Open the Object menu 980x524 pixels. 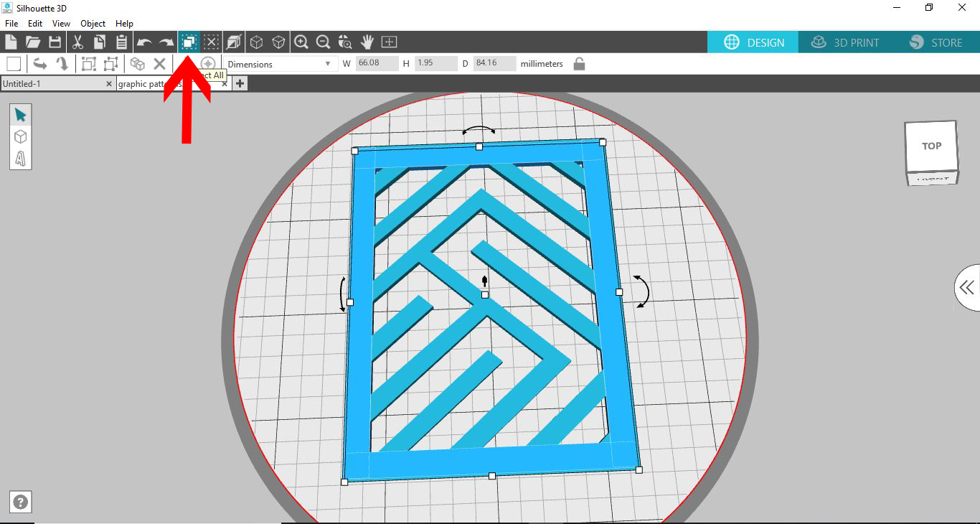coord(93,24)
